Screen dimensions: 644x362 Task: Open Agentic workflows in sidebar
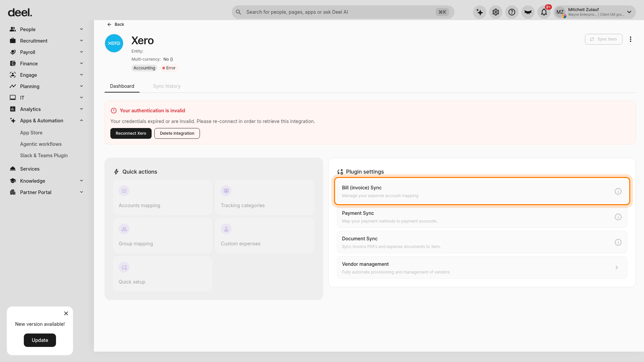coord(41,144)
